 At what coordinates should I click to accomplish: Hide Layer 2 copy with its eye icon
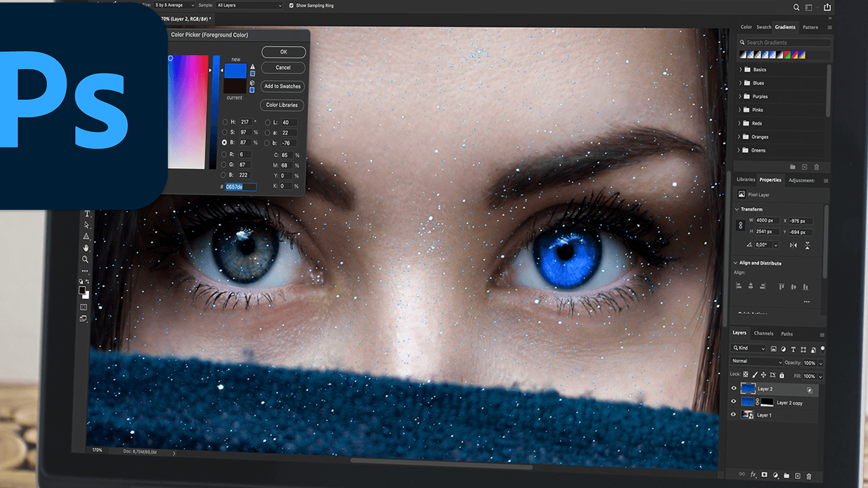coord(734,402)
